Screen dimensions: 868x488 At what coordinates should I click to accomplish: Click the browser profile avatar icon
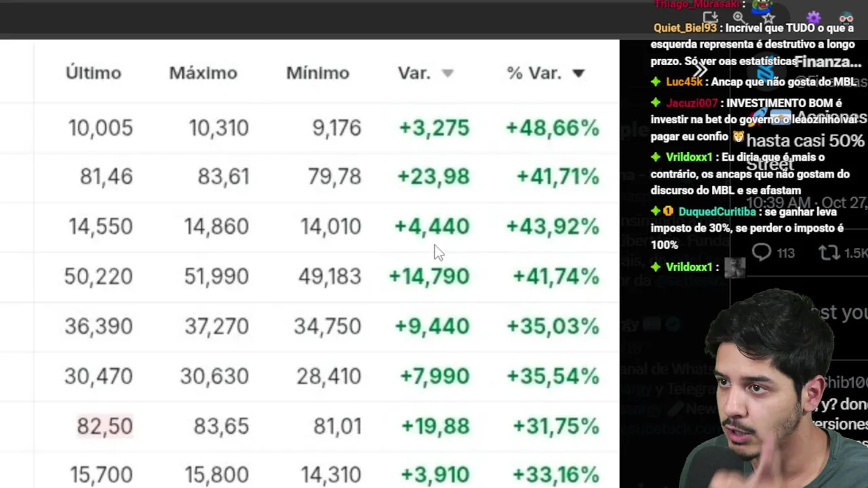pos(846,18)
